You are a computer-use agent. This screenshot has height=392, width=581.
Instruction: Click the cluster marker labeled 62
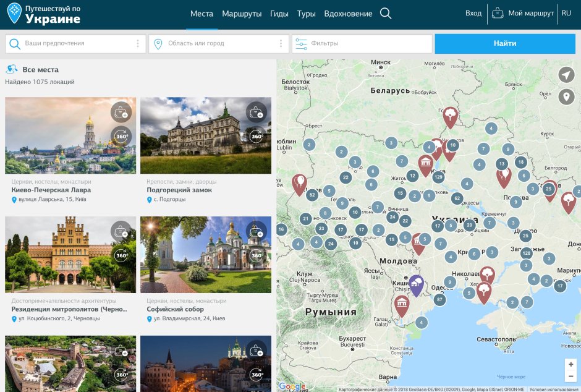click(457, 198)
